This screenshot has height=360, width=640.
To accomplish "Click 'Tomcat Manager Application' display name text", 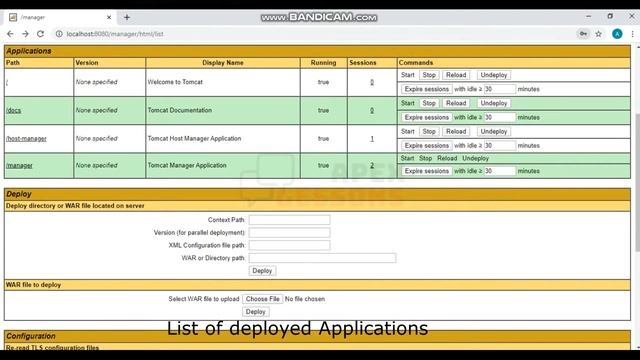I will (x=187, y=165).
